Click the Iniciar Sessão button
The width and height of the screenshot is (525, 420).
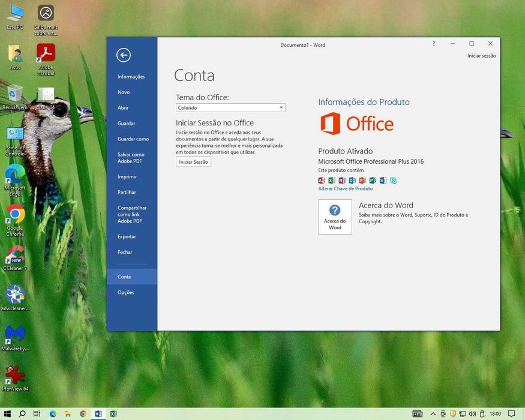(193, 162)
